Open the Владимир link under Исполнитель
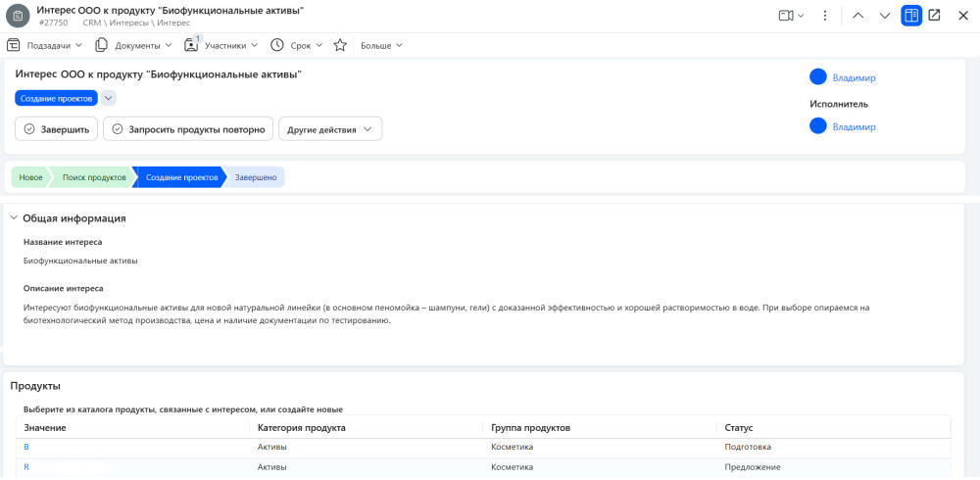This screenshot has height=480, width=980. (x=854, y=126)
